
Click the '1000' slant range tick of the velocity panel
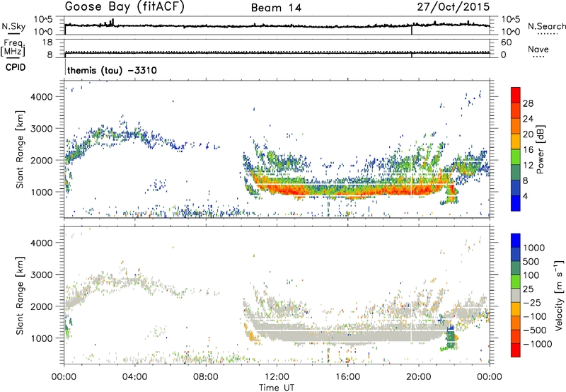click(42, 338)
